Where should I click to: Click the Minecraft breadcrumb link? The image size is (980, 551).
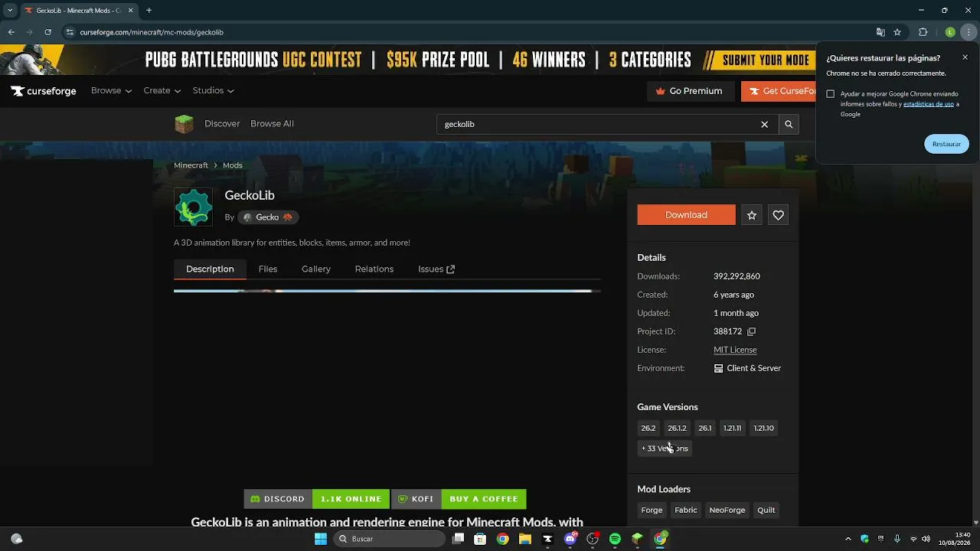[191, 165]
